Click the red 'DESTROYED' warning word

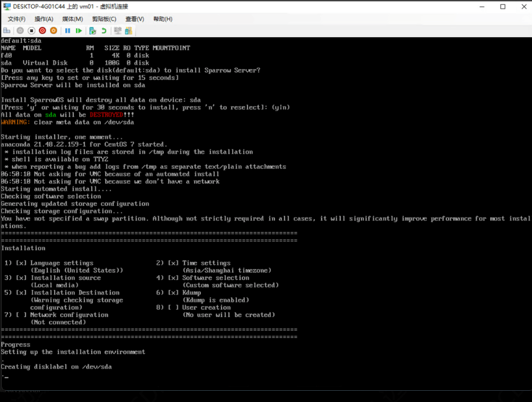107,115
